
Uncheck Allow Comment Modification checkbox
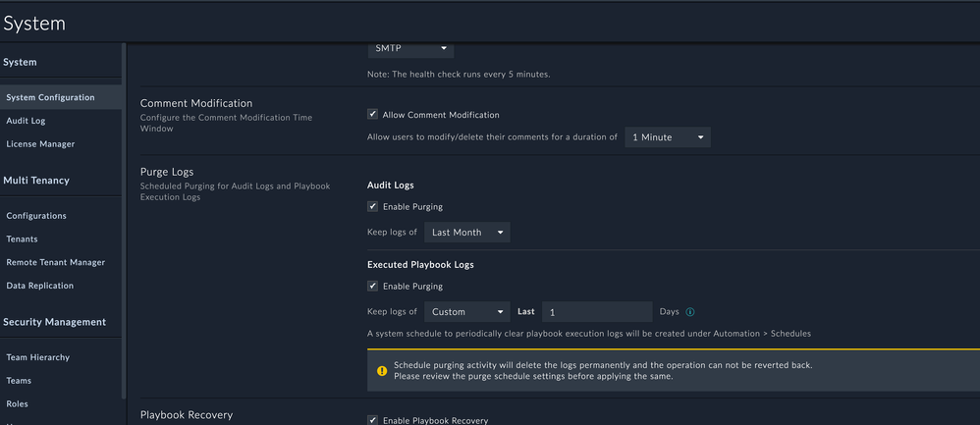click(372, 115)
